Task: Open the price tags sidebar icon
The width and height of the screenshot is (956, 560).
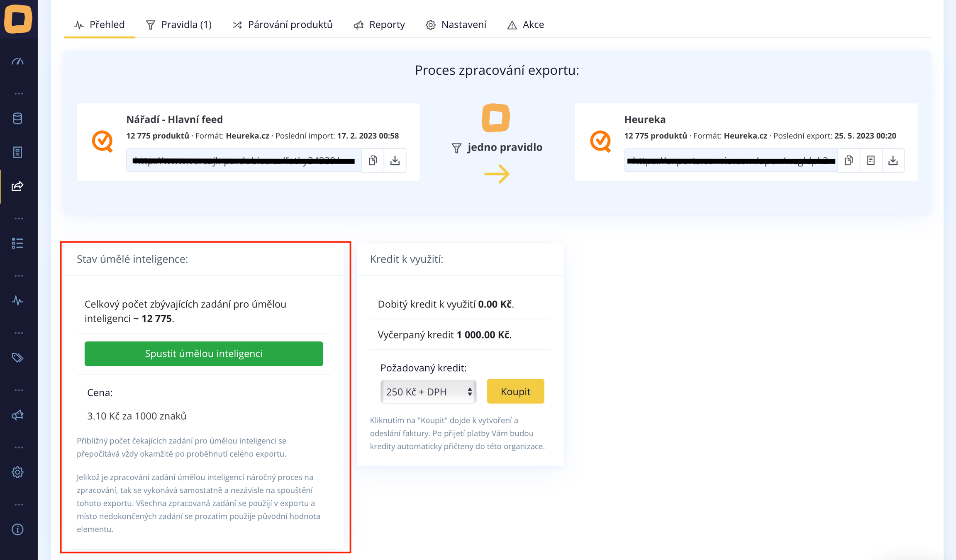Action: pyautogui.click(x=17, y=358)
